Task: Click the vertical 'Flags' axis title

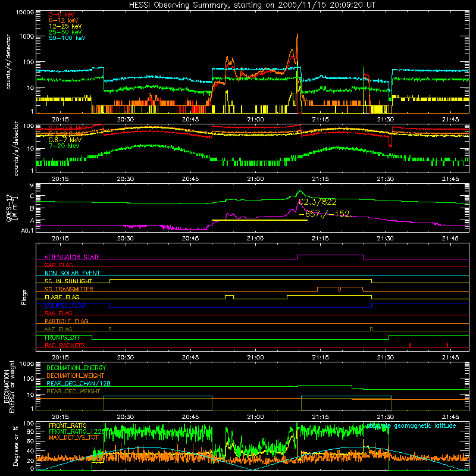Action: 24,297
